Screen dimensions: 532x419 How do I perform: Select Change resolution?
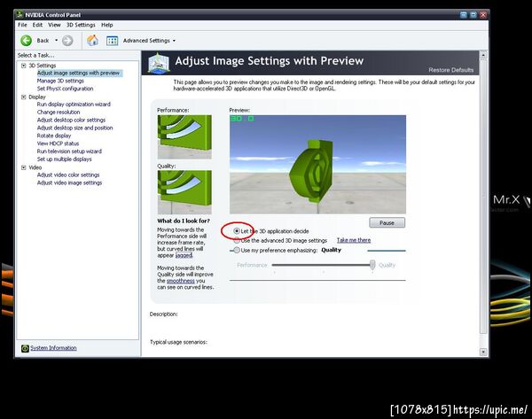click(x=59, y=113)
